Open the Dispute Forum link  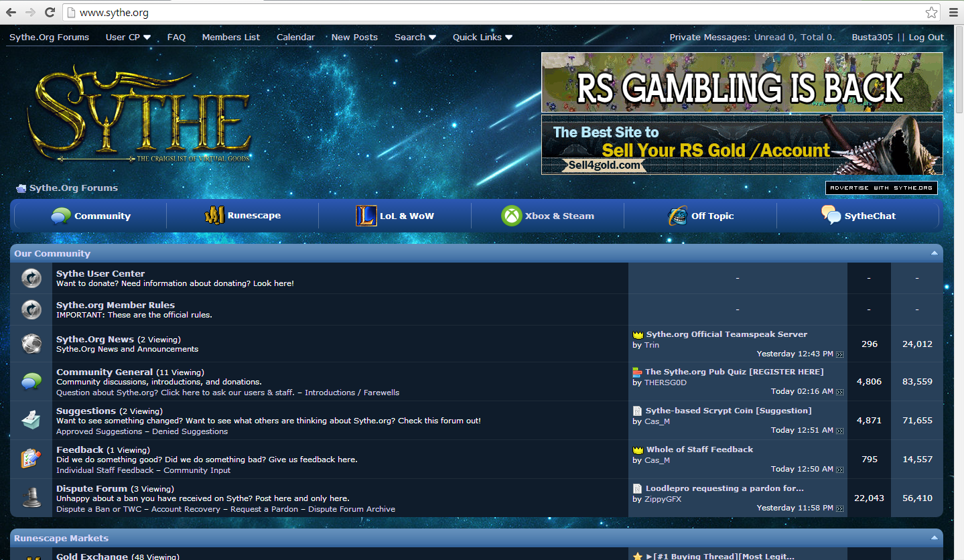coord(92,489)
